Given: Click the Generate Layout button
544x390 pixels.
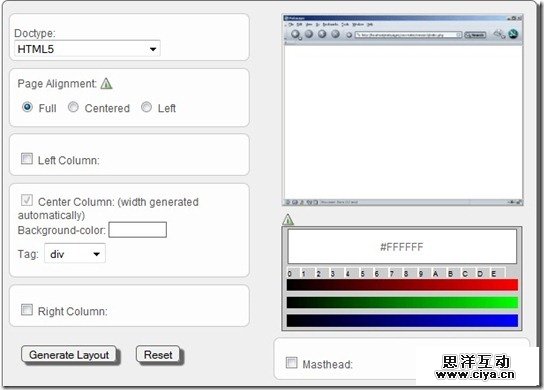Looking at the screenshot, I should click(69, 355).
